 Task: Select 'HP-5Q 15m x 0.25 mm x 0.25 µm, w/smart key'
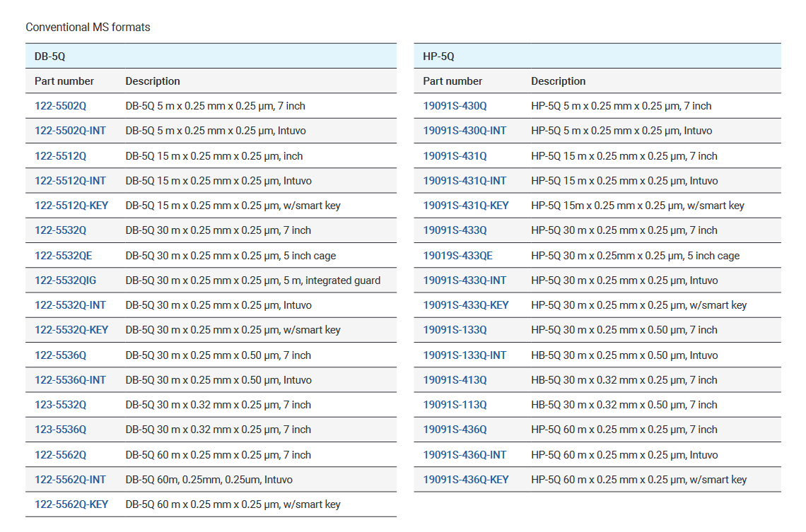(638, 206)
